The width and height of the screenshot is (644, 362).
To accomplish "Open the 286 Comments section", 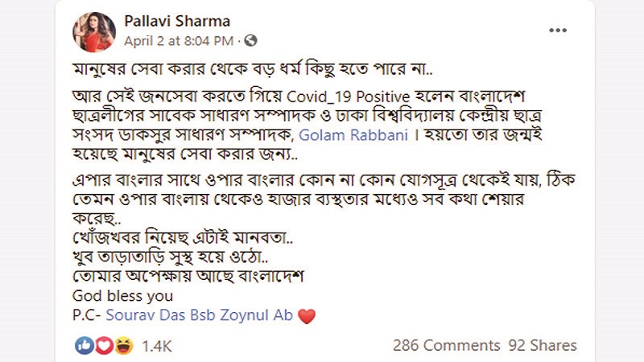I will (x=447, y=346).
